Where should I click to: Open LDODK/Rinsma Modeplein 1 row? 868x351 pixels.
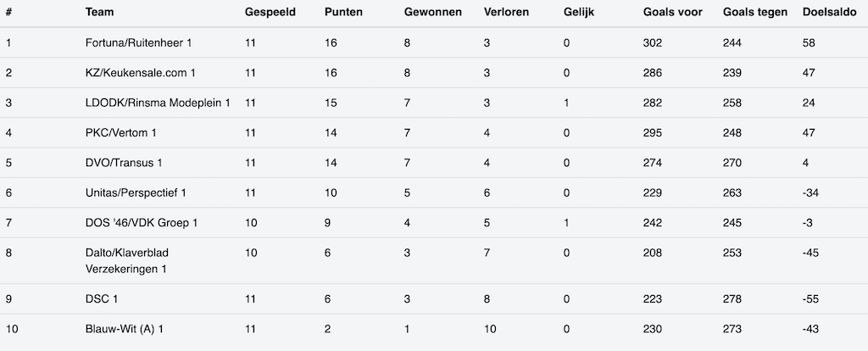pyautogui.click(x=159, y=103)
